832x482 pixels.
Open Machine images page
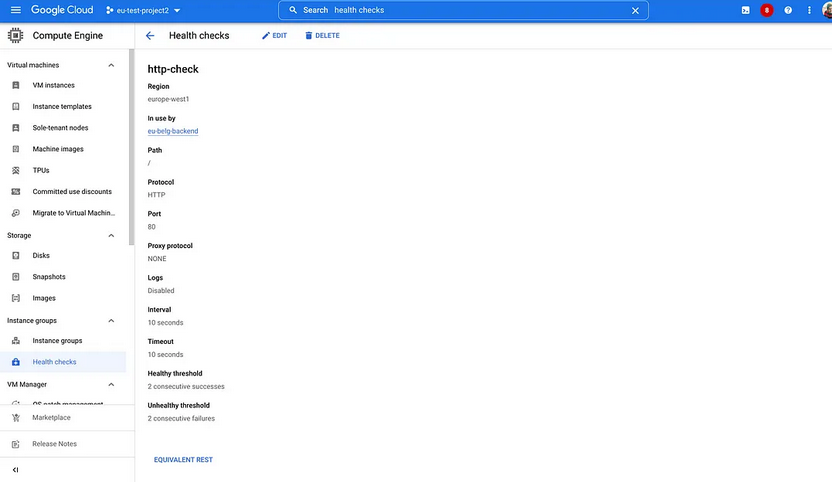point(58,149)
